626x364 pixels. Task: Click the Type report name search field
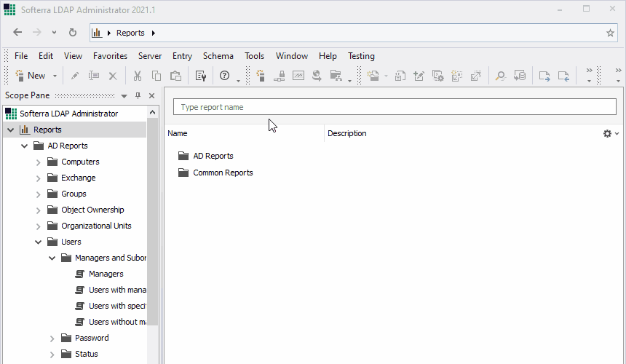tap(395, 107)
